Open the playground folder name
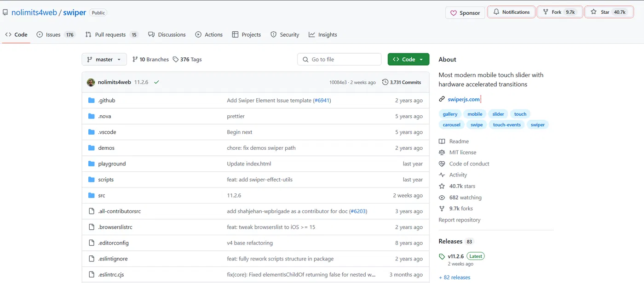This screenshot has height=283, width=644. click(112, 164)
